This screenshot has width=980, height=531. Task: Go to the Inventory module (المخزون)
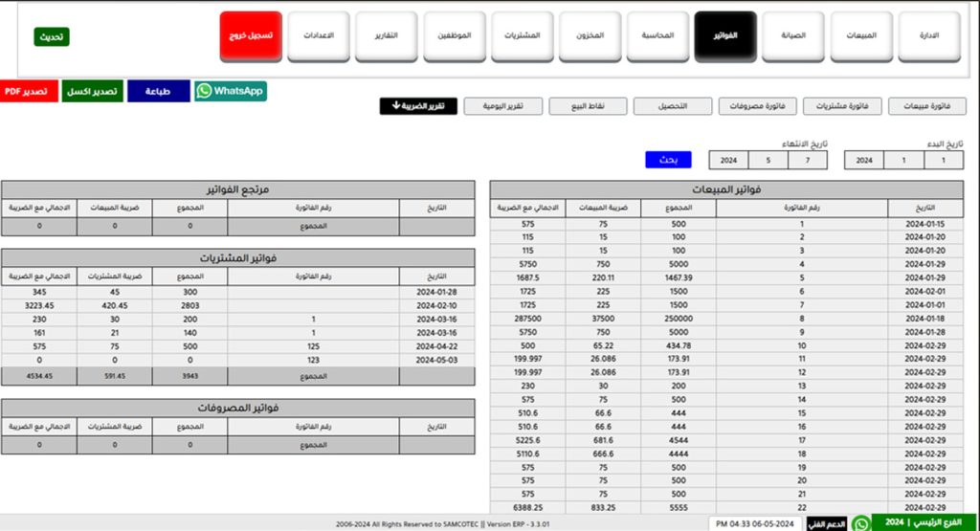point(590,36)
